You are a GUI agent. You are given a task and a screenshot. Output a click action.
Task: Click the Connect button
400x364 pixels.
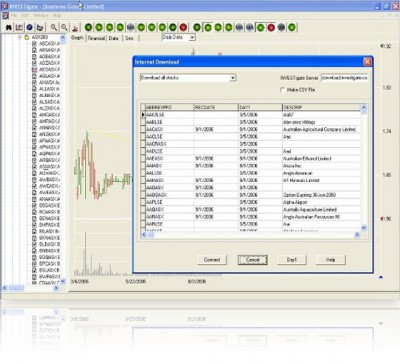point(212,260)
